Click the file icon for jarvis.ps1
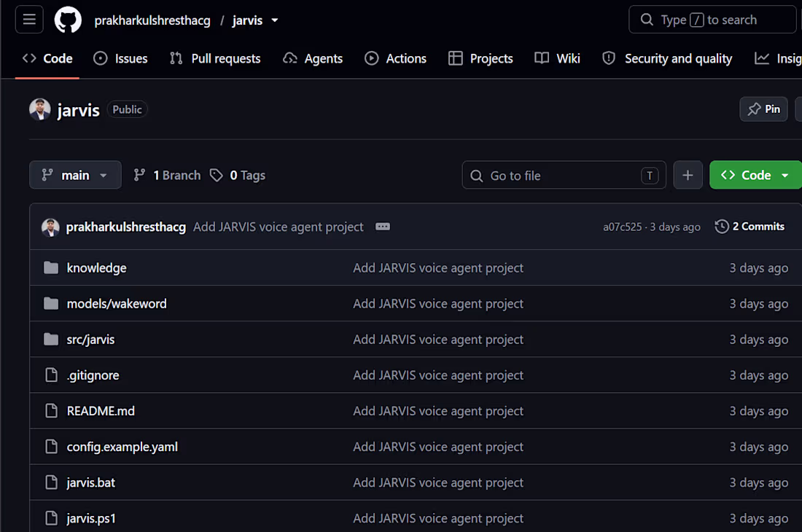802x532 pixels. coord(52,517)
